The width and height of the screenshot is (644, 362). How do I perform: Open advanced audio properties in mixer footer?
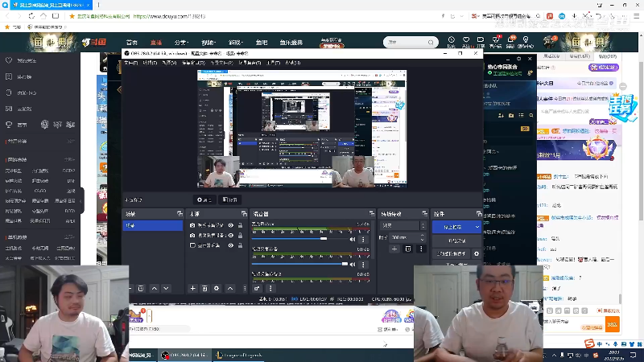click(x=257, y=288)
